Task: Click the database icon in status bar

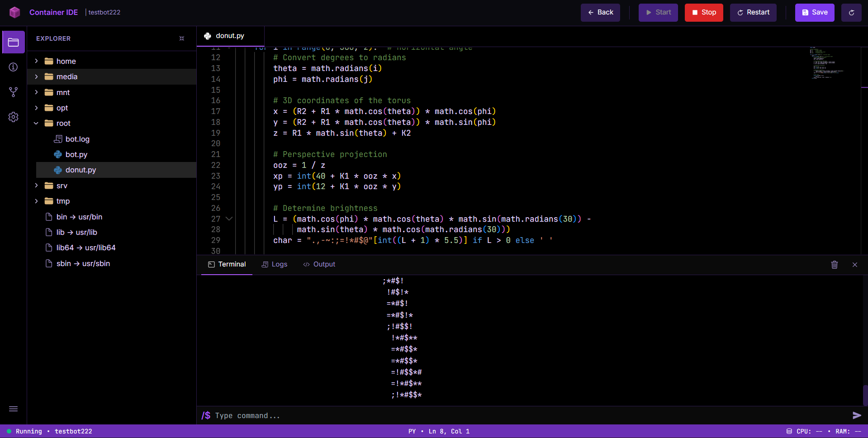Action: click(789, 431)
